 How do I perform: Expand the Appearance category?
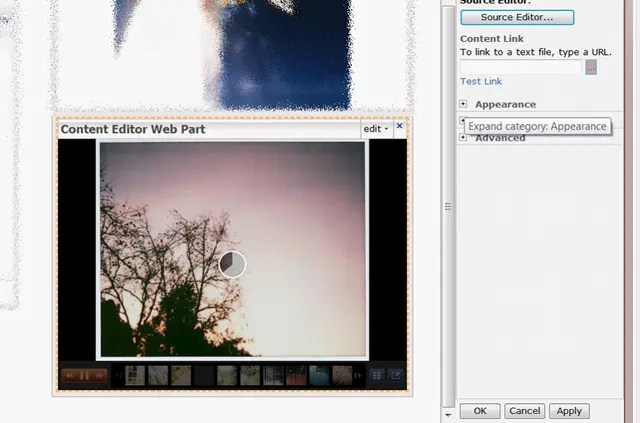pos(463,104)
